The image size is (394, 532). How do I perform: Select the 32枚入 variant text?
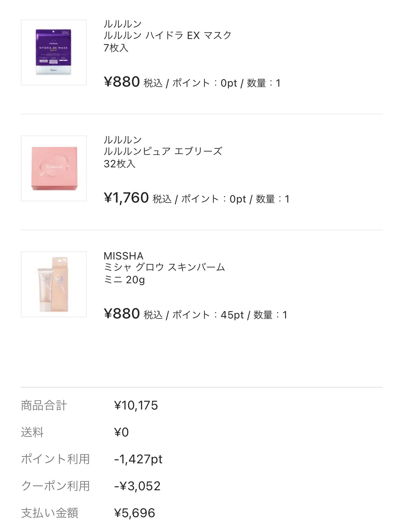tap(120, 164)
